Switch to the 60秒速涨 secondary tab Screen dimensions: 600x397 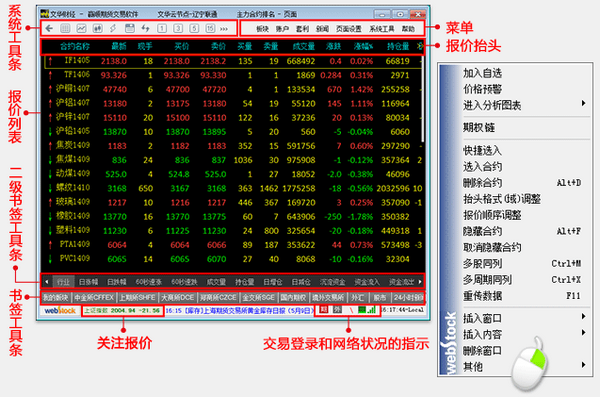click(148, 282)
